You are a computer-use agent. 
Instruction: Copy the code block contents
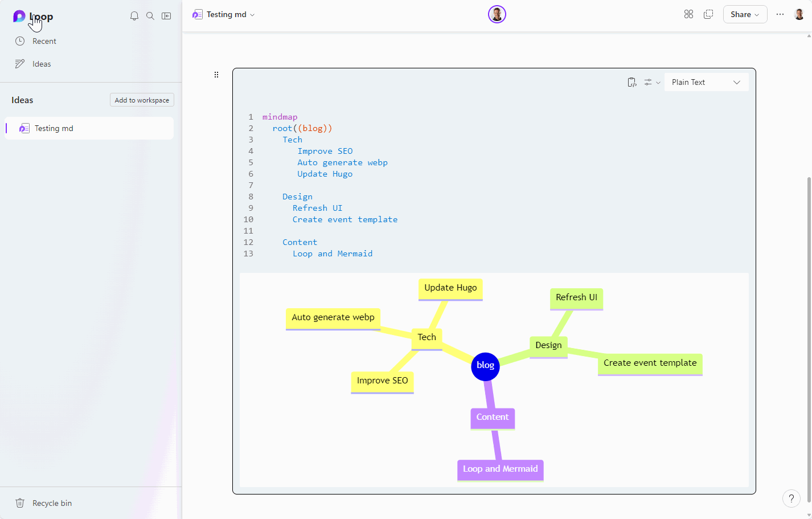631,82
